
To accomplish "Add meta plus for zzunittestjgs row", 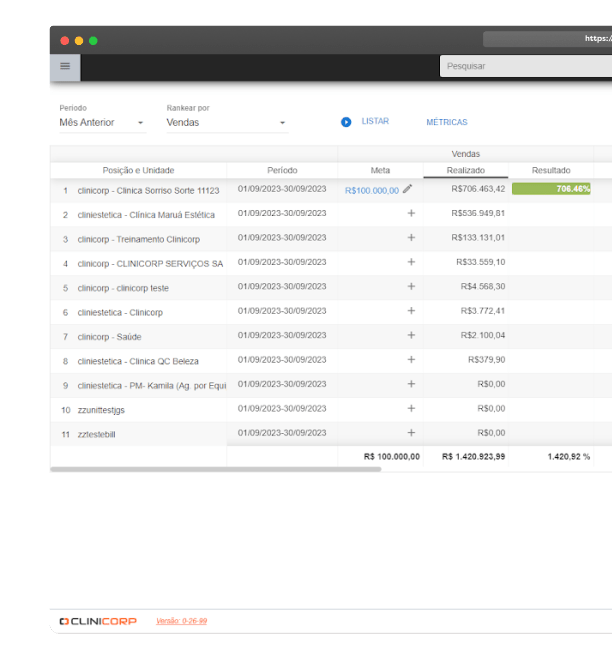I will tap(411, 408).
